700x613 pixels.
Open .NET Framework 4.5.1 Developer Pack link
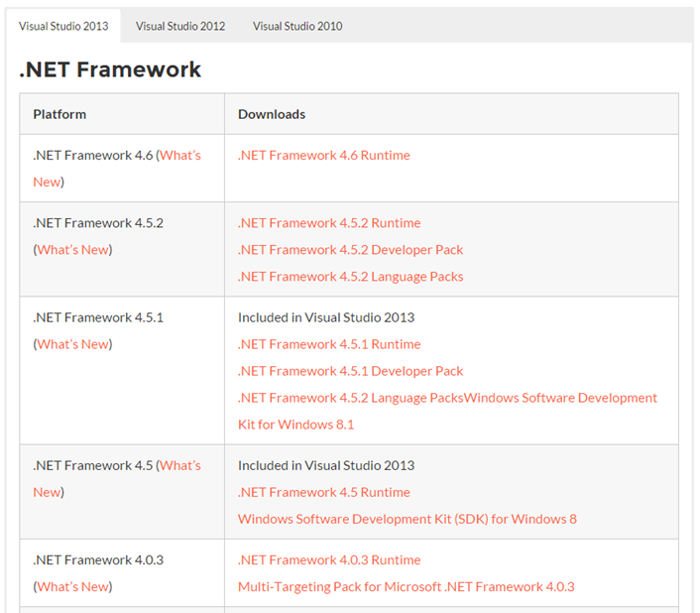350,371
